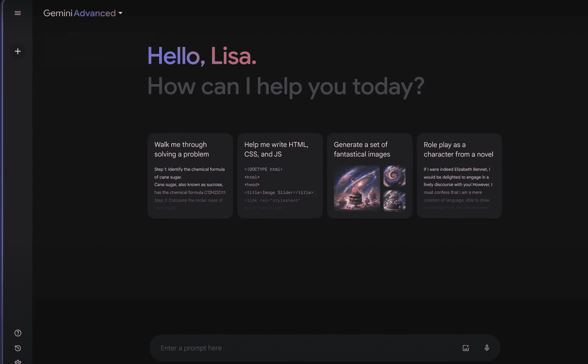Expand the Gemini Advanced model dropdown

pos(83,13)
